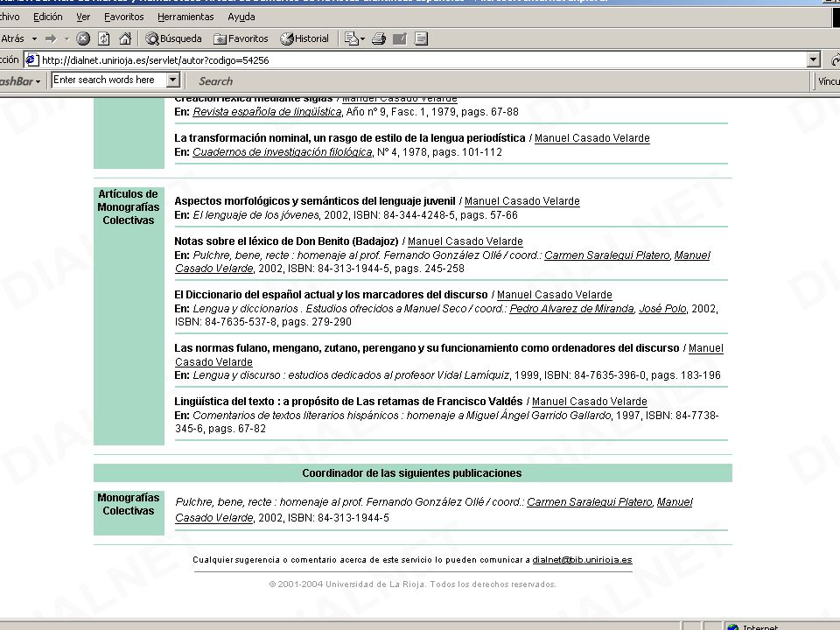
Task: Open the Herramientas menu
Action: click(185, 17)
